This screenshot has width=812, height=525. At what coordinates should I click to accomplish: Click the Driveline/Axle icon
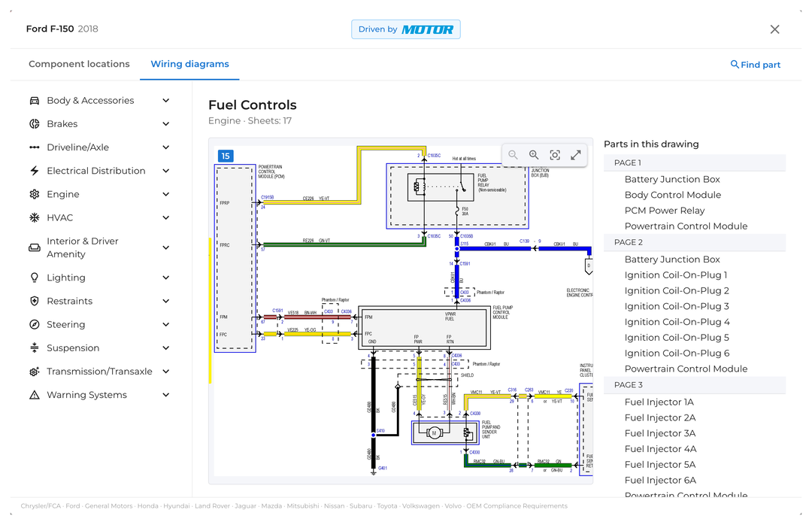[x=34, y=147]
